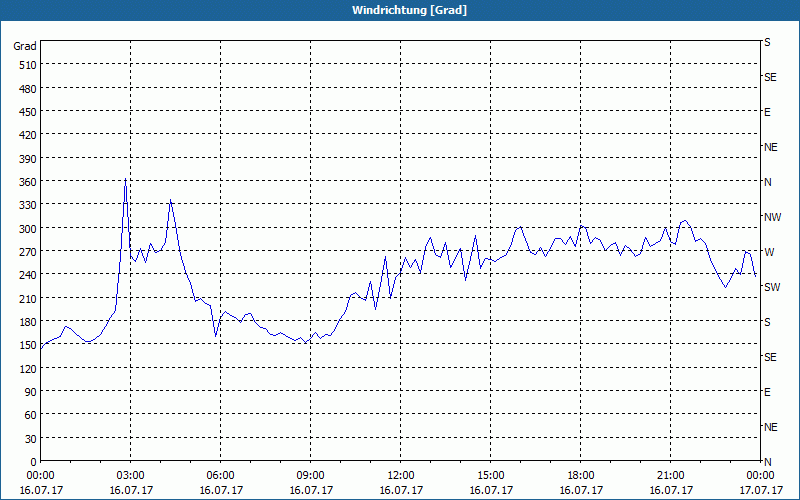Pick the 60 value on the left axis
Screen dimensions: 800x500
[31, 415]
